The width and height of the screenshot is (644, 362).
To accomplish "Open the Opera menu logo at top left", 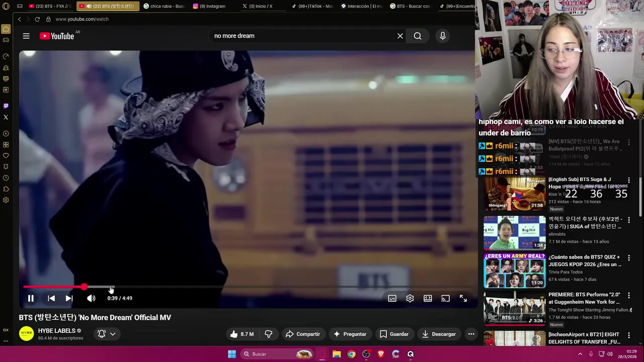I will coord(6,6).
